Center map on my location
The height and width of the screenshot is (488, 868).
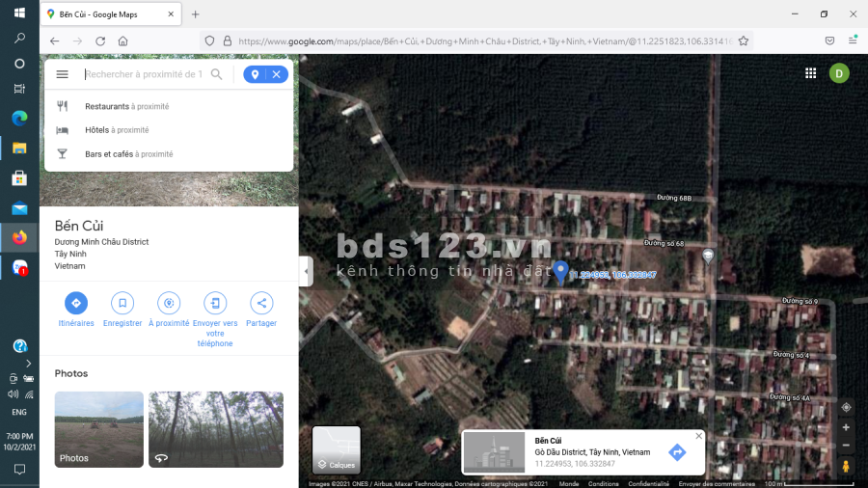(x=846, y=407)
